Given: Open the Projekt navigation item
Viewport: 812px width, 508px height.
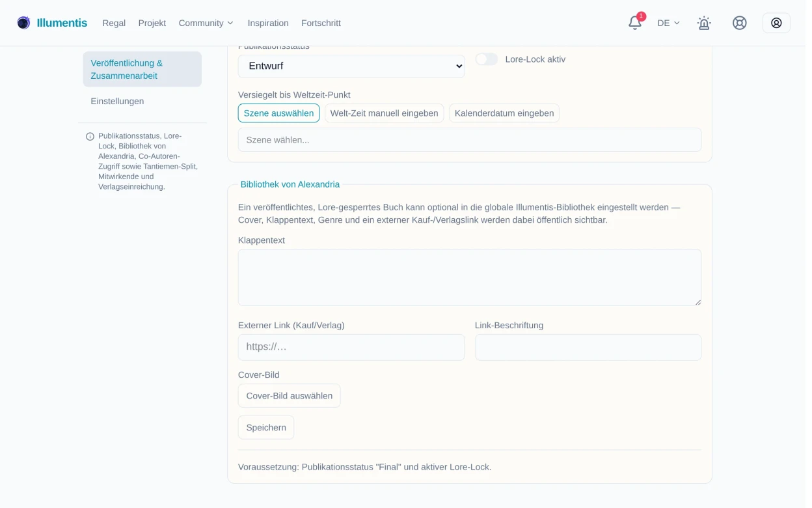Looking at the screenshot, I should 152,23.
